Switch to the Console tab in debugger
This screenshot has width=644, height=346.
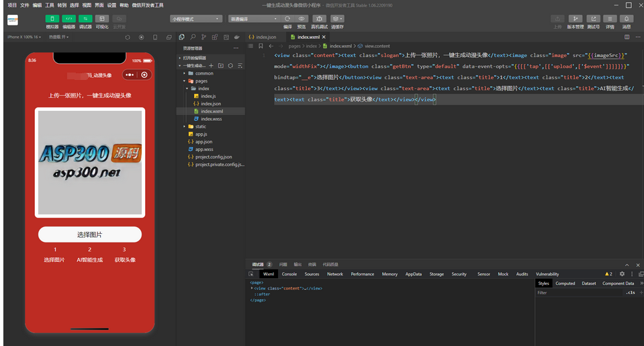pyautogui.click(x=289, y=274)
